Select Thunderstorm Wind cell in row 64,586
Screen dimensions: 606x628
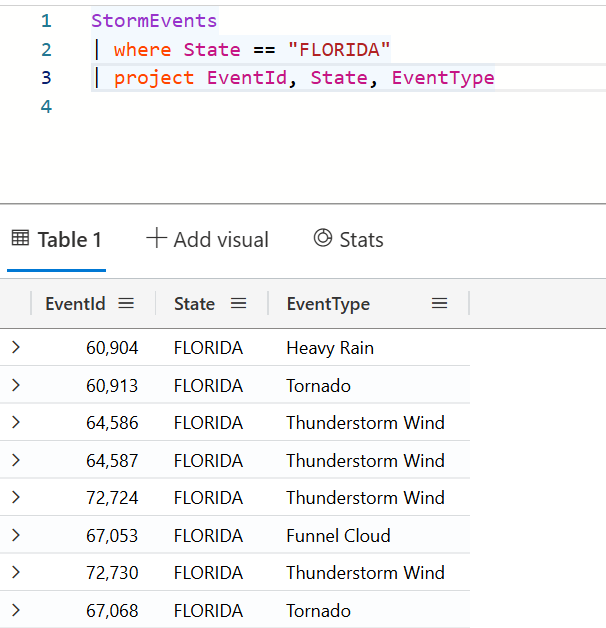click(366, 423)
